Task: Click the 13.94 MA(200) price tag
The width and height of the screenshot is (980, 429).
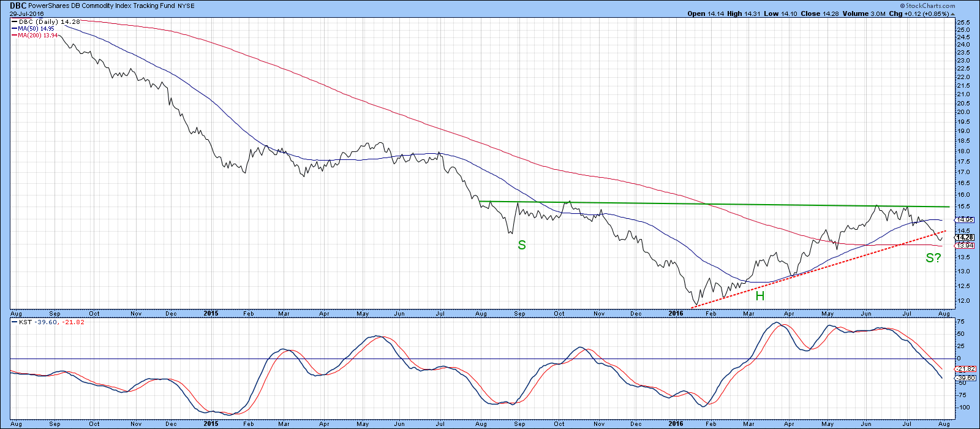Action: (x=964, y=245)
